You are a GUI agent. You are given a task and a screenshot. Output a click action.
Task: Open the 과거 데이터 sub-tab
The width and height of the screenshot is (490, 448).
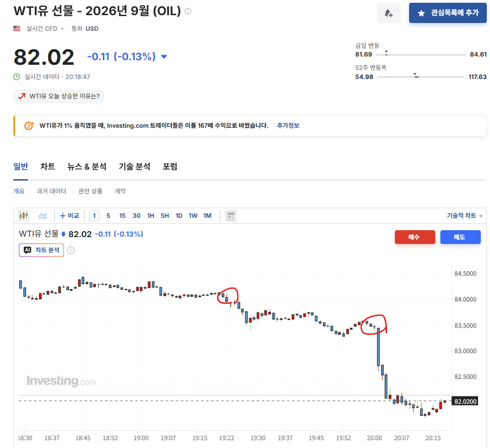51,191
